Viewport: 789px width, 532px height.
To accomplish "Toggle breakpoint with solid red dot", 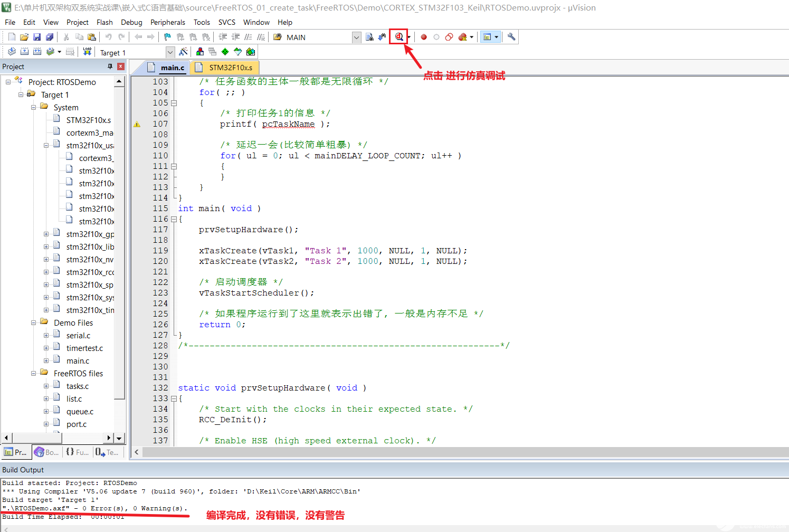I will point(423,37).
